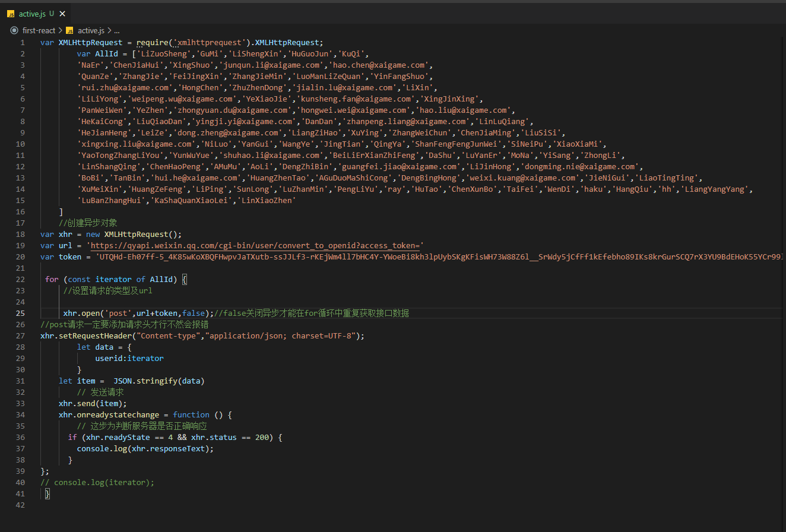The image size is (786, 532).
Task: Click the 'xmlhttprequest' string literal
Action: [x=209, y=42]
